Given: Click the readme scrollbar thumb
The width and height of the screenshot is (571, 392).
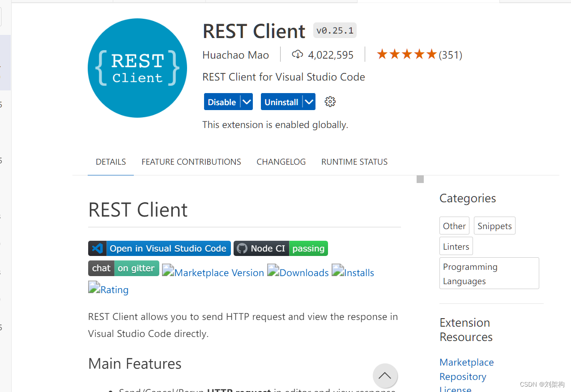Looking at the screenshot, I should click(420, 179).
